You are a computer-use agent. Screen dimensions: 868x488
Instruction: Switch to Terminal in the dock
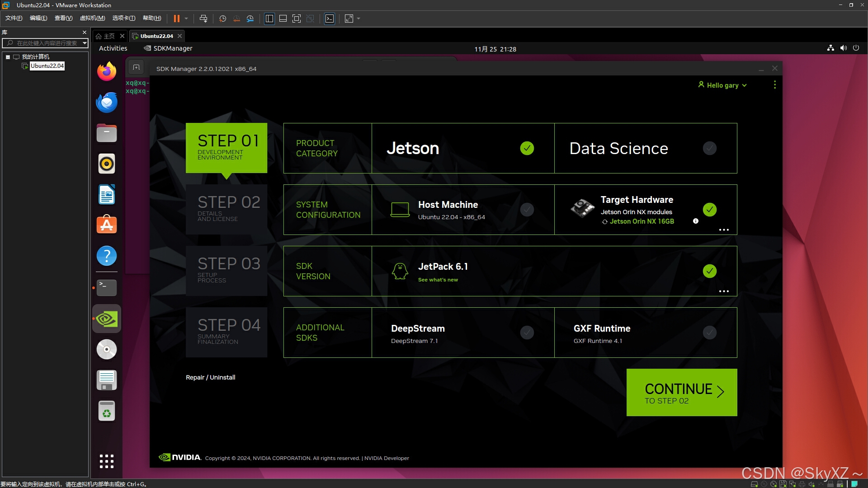point(107,287)
